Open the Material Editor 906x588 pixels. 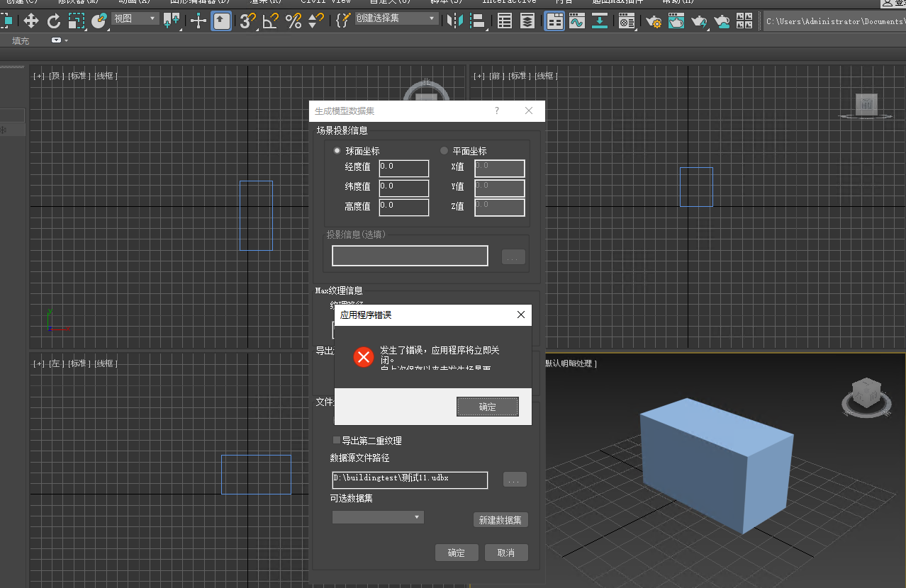tap(627, 21)
